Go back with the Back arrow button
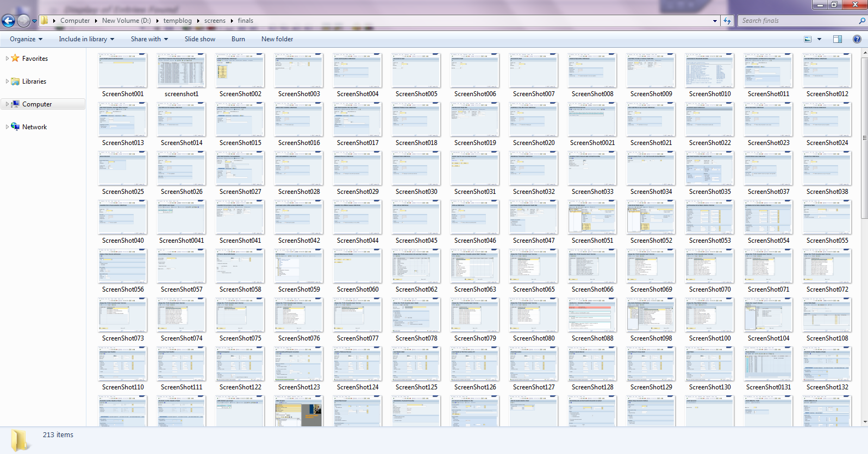 pyautogui.click(x=8, y=21)
